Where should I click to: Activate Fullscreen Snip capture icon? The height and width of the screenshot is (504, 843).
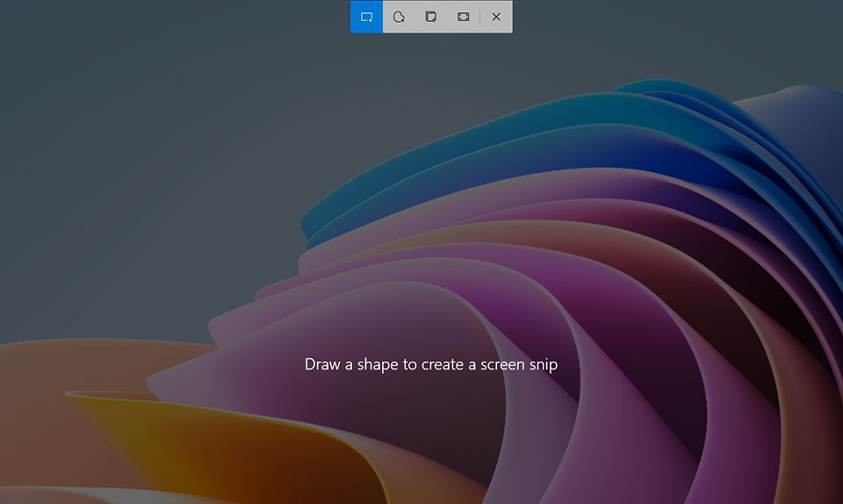tap(463, 17)
